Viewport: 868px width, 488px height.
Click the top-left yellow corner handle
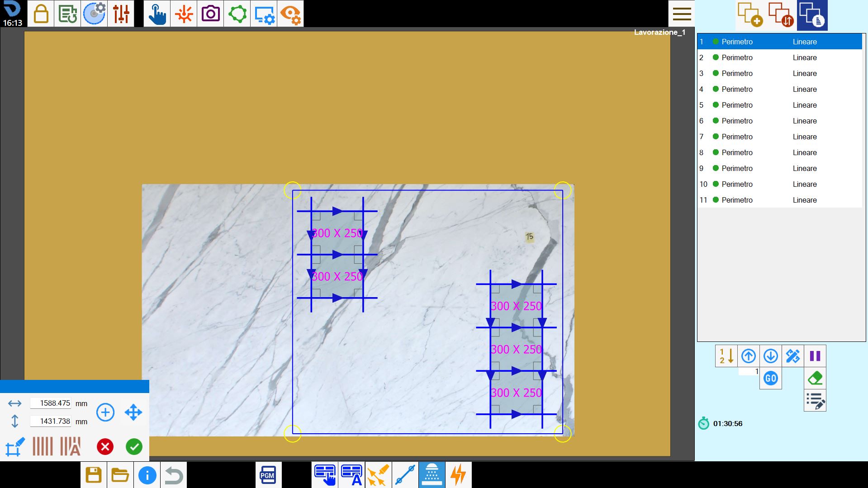point(293,190)
